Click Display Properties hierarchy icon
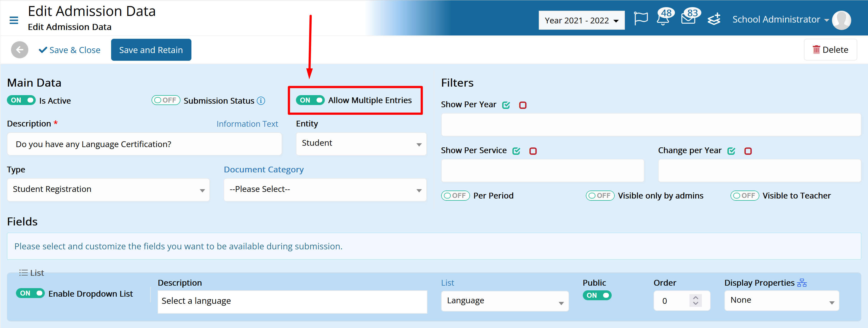This screenshot has height=328, width=868. 802,283
